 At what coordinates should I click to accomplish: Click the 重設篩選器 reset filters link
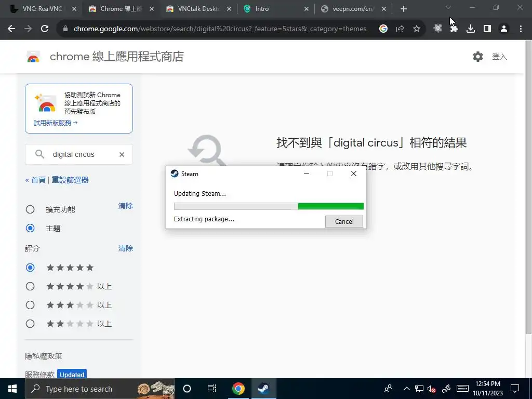(70, 180)
